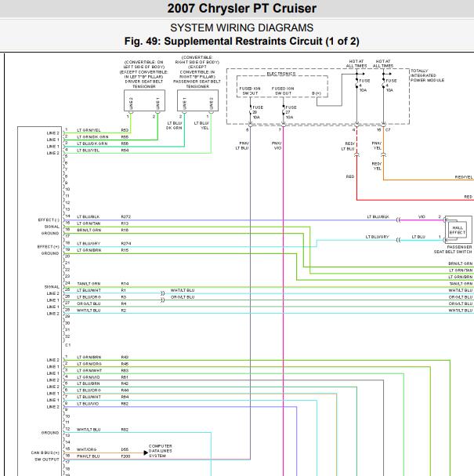Click the 'DRIVER SEAT BELT TENSIONER' label
The height and width of the screenshot is (476, 474).
(144, 84)
